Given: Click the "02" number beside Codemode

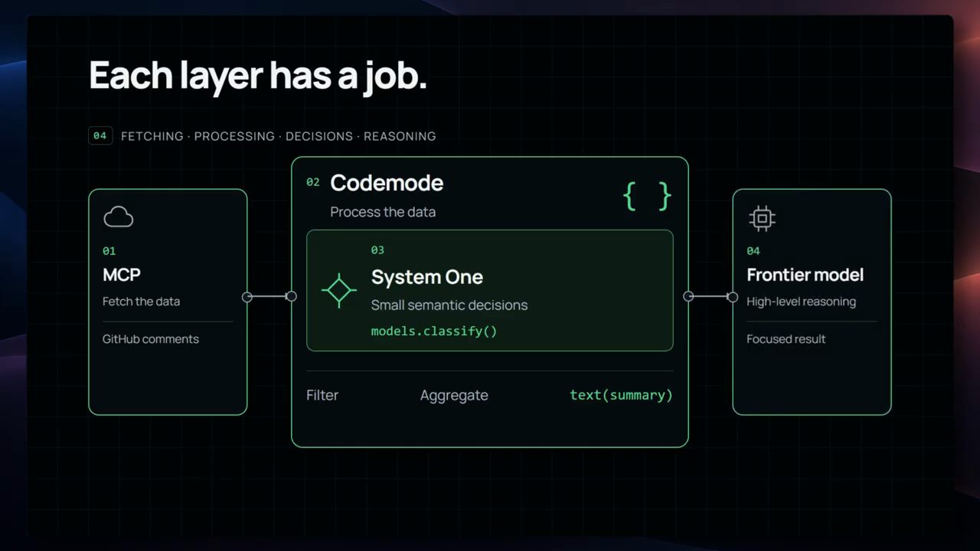Looking at the screenshot, I should pos(313,182).
